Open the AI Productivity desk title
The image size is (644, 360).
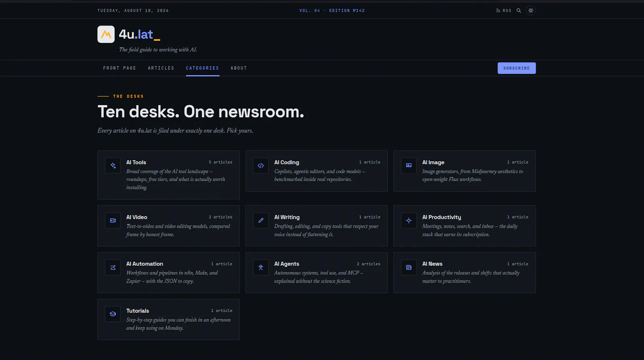coord(442,217)
